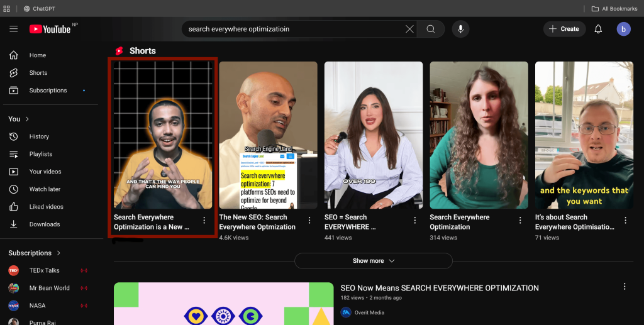
Task: Click the TEDx Talks live indicator
Action: click(84, 270)
